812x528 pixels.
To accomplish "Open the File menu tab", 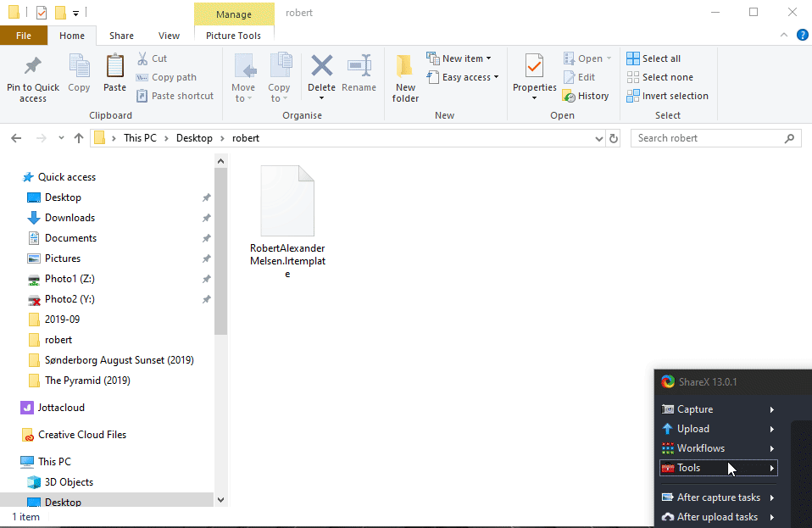I will [x=24, y=36].
